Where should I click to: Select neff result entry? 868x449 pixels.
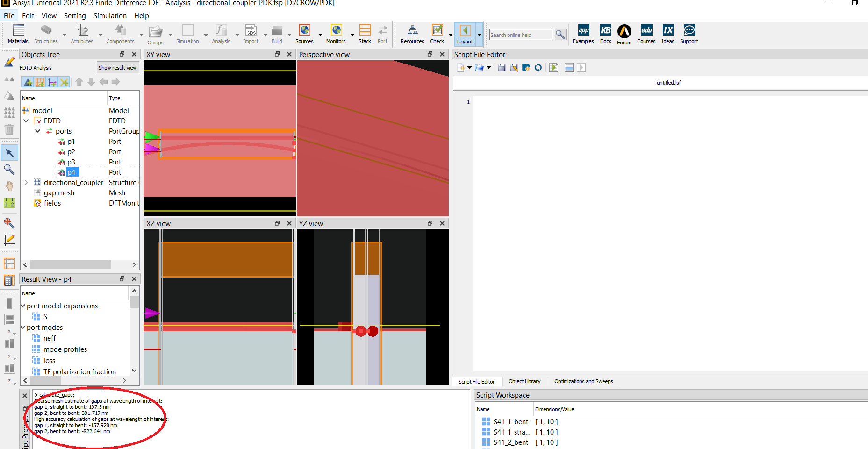pyautogui.click(x=50, y=338)
